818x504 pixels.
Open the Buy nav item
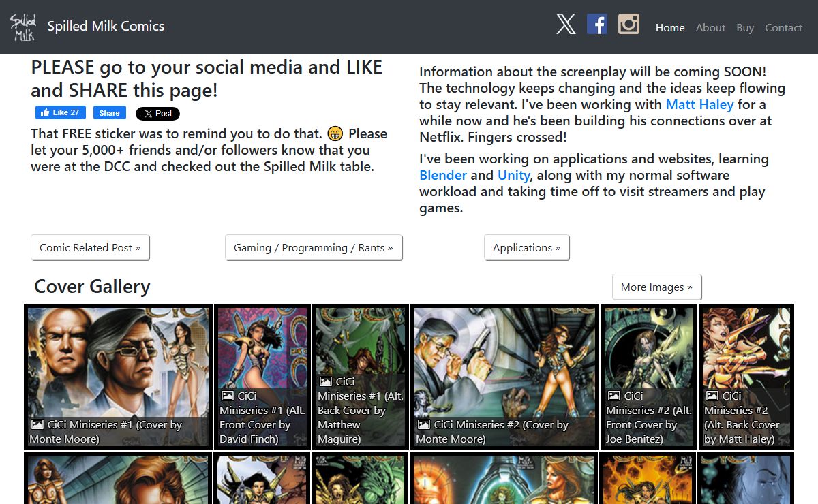click(x=745, y=28)
